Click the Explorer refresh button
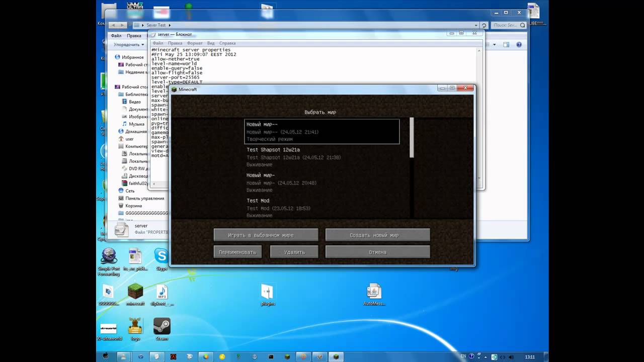This screenshot has height=362, width=644. coord(484,25)
